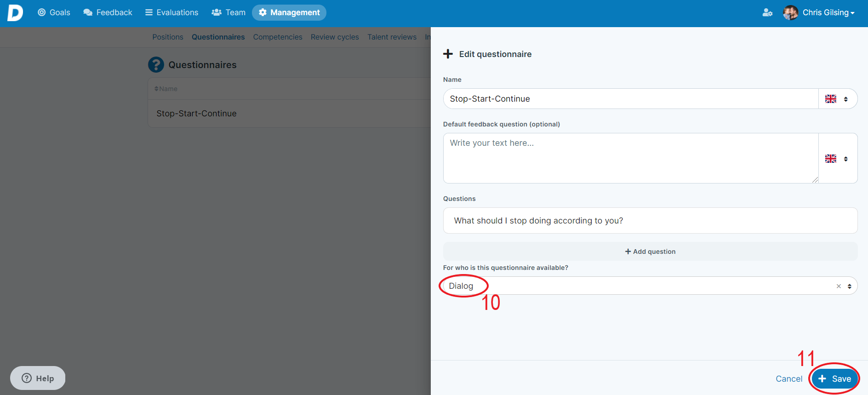Open the Help widget
868x395 pixels.
coord(38,378)
